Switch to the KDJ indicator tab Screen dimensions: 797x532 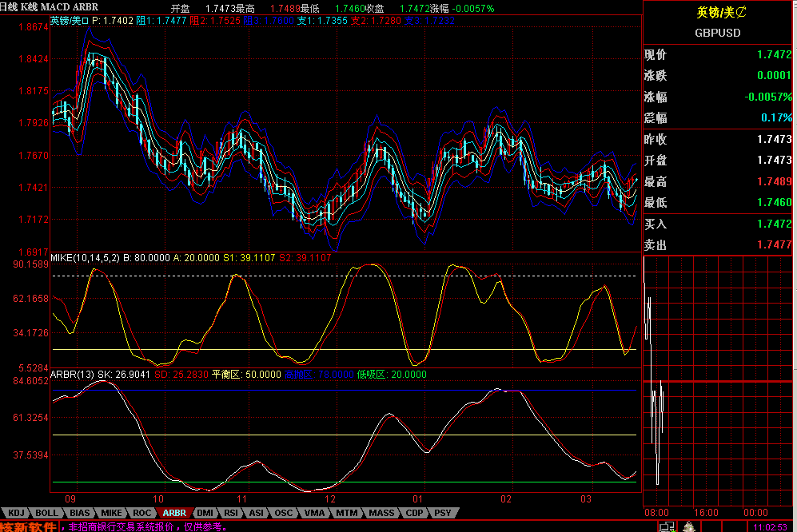tap(16, 513)
